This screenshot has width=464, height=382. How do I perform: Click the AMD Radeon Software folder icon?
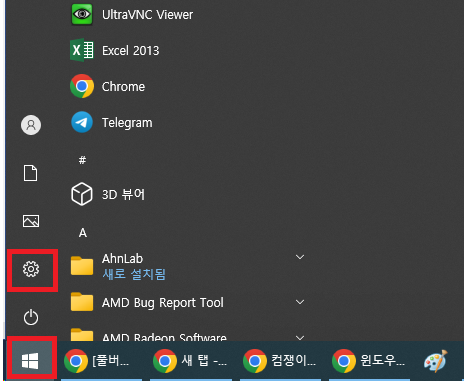click(x=82, y=334)
